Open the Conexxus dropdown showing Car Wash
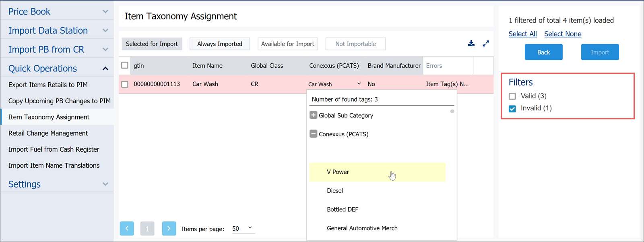The image size is (644, 242). point(335,84)
